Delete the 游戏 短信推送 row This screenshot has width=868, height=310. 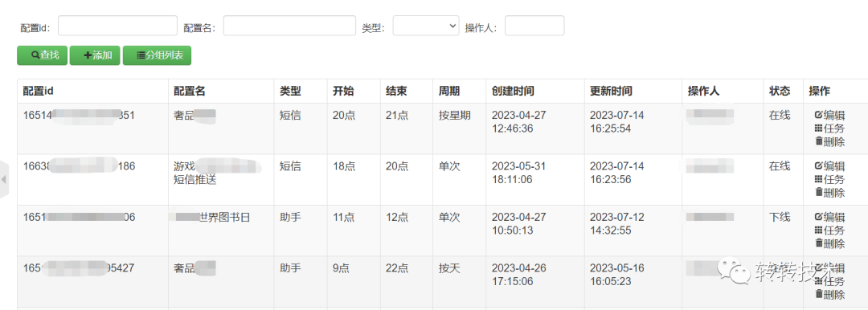[x=829, y=193]
